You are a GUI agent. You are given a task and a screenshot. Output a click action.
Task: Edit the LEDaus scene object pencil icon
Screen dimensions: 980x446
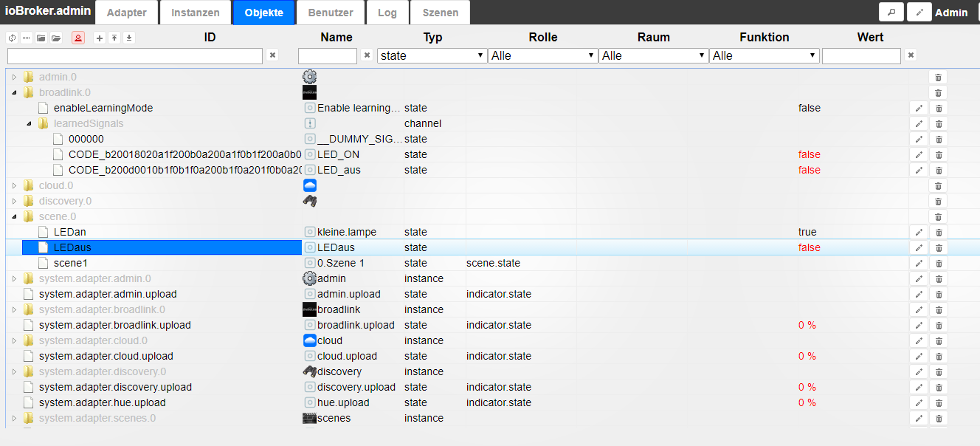tap(919, 247)
